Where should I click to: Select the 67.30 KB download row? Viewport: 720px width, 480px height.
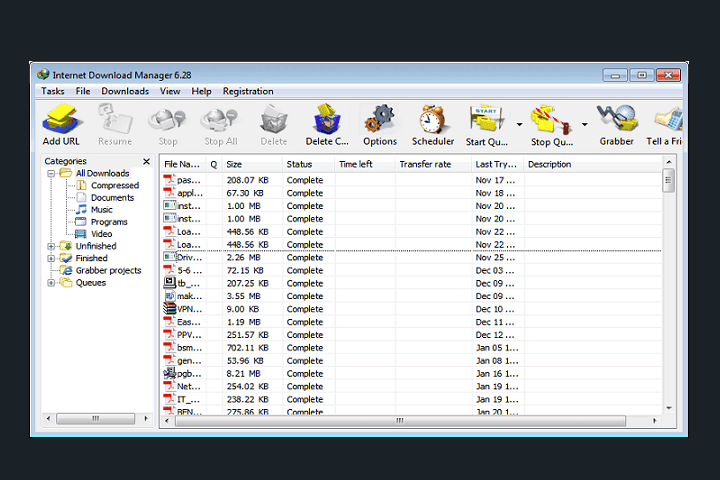(411, 193)
